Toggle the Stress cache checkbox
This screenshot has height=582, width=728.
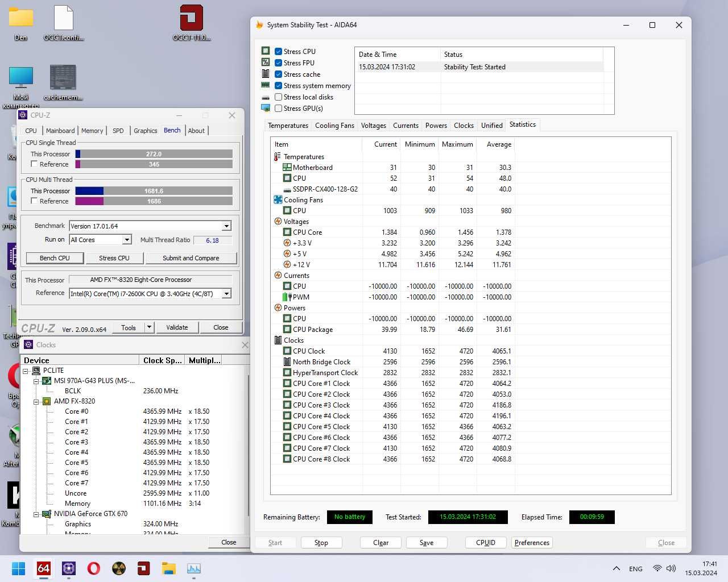click(278, 74)
